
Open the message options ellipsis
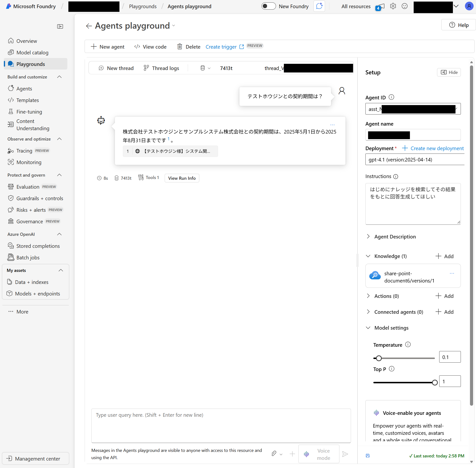coord(332,125)
